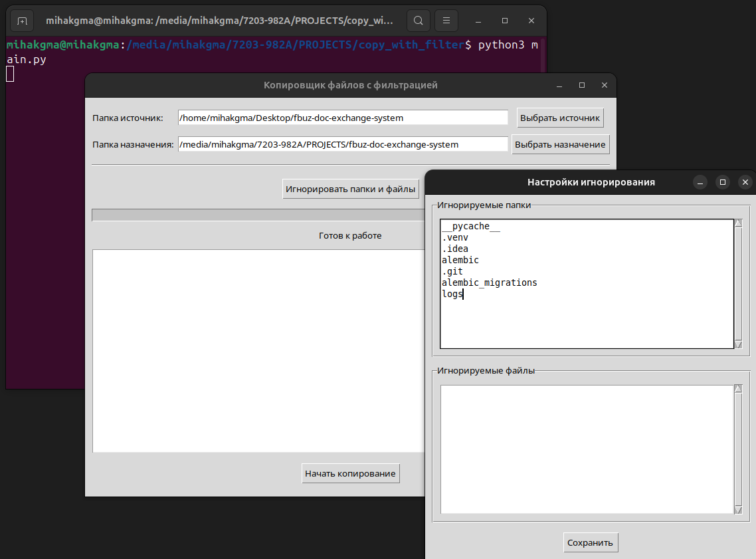Viewport: 756px width, 559px height.
Task: Minimize the terminal window
Action: pos(478,21)
